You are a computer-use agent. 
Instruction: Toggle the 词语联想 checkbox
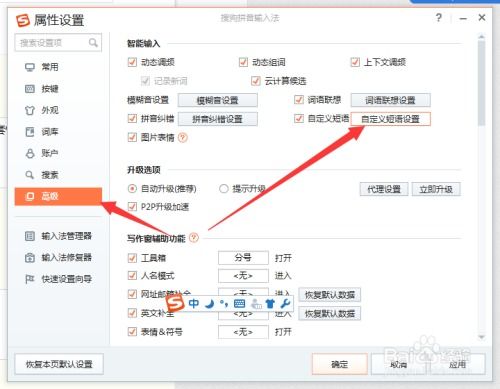pyautogui.click(x=299, y=99)
